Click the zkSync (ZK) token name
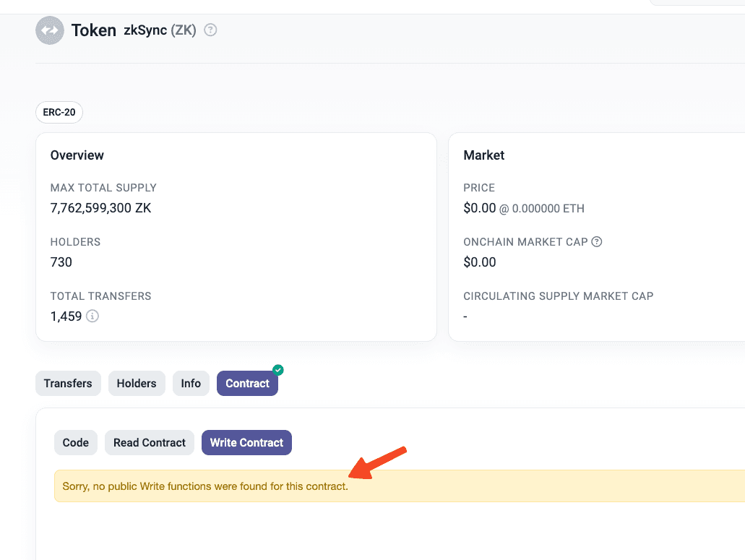745x560 pixels. click(160, 30)
